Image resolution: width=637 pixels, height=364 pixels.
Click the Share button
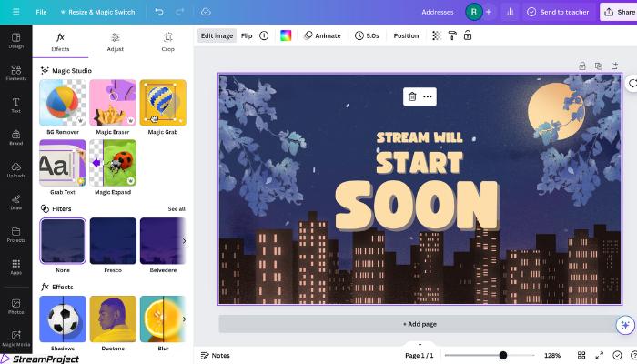(x=619, y=12)
